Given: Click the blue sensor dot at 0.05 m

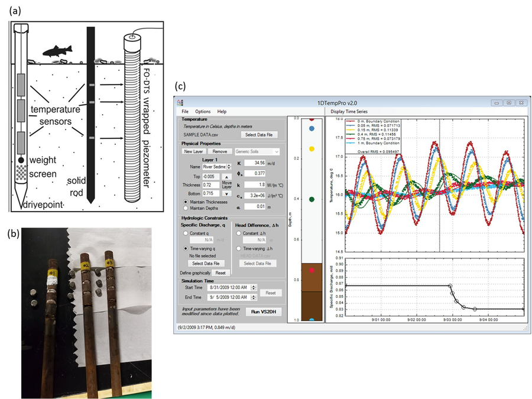Looking at the screenshot, I should [312, 128].
